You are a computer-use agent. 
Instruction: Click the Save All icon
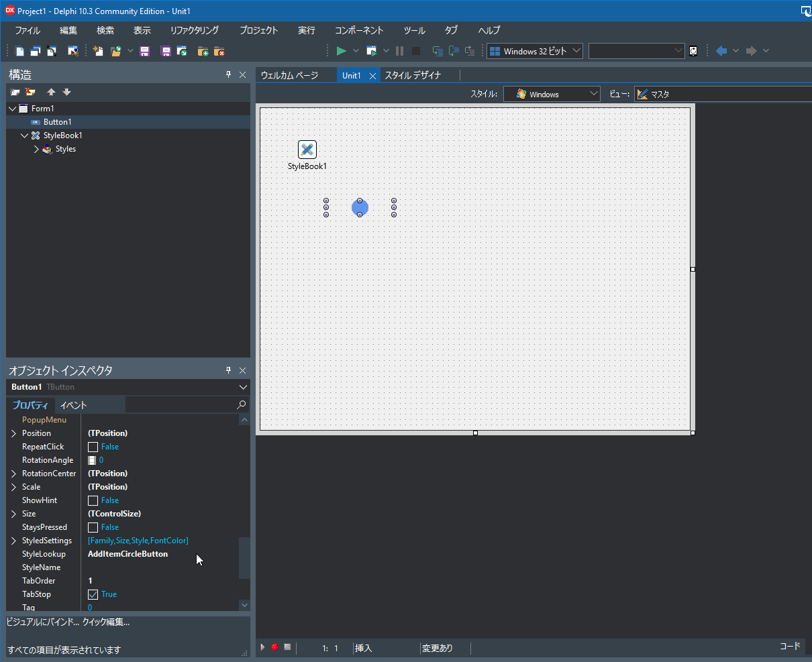(x=166, y=51)
